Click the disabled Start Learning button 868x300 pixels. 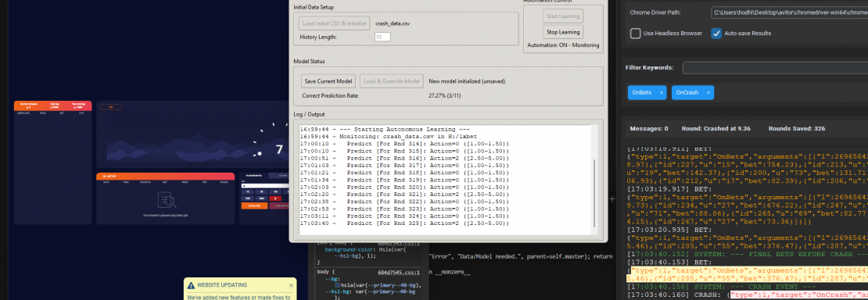tap(562, 16)
